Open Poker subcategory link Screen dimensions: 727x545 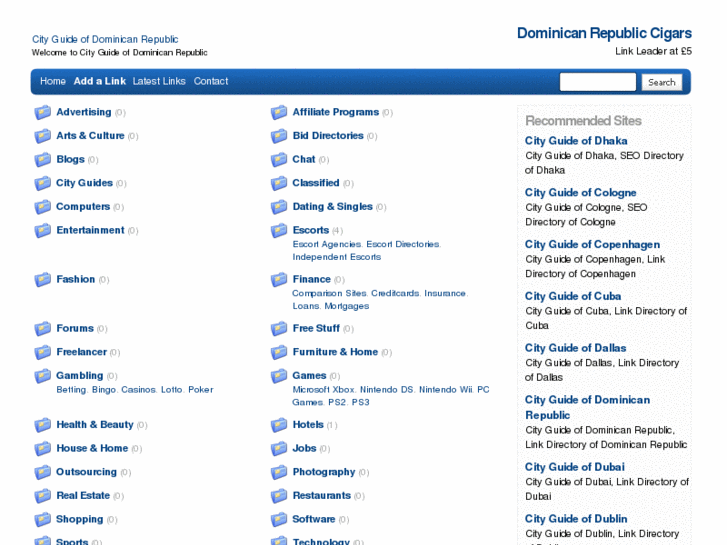pyautogui.click(x=201, y=390)
